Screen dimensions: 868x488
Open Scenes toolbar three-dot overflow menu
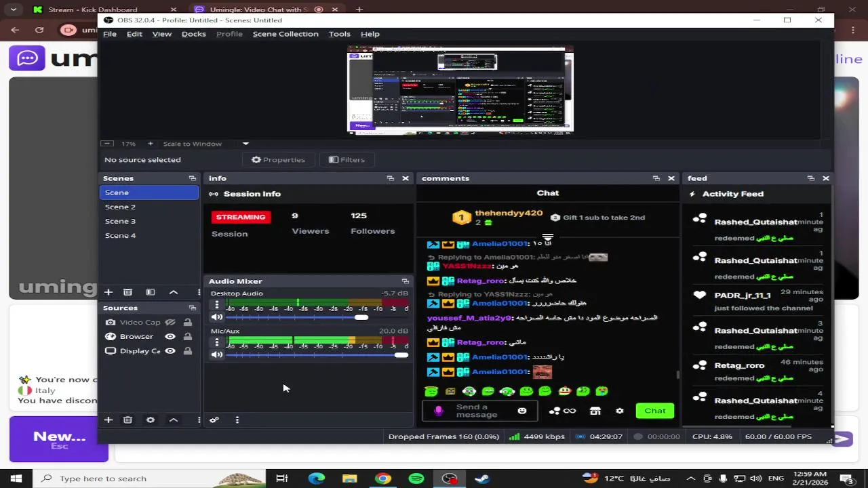[199, 292]
